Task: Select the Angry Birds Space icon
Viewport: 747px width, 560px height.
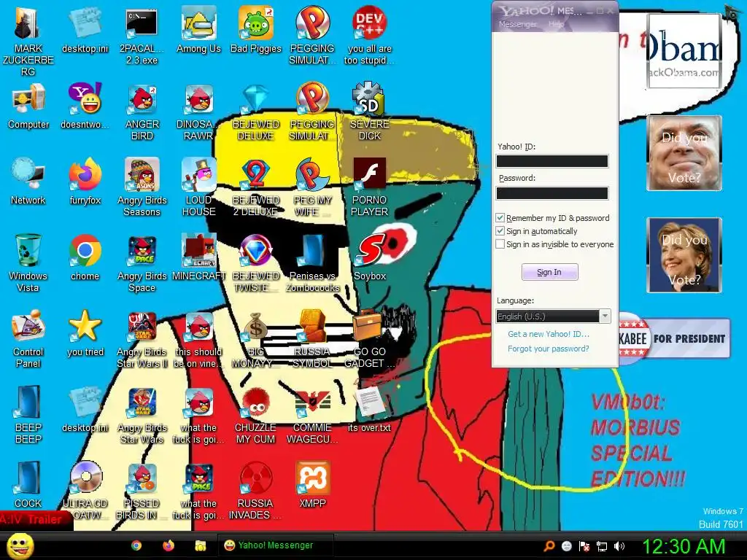Action: pyautogui.click(x=142, y=262)
